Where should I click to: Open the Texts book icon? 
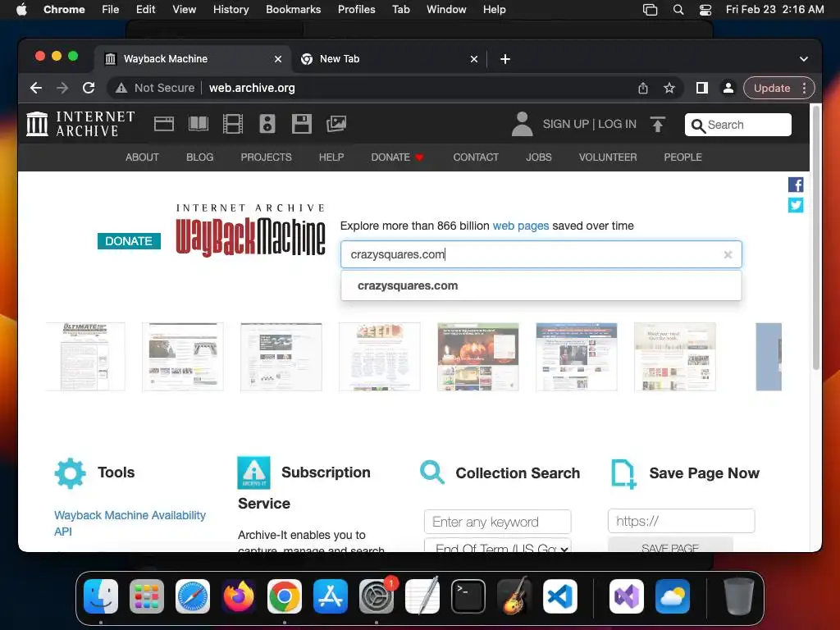[x=199, y=124]
